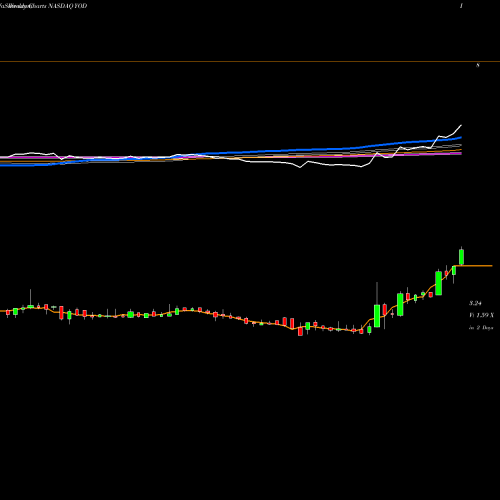
Task: Click the 'in 2 Days' label
Action: click(481, 328)
